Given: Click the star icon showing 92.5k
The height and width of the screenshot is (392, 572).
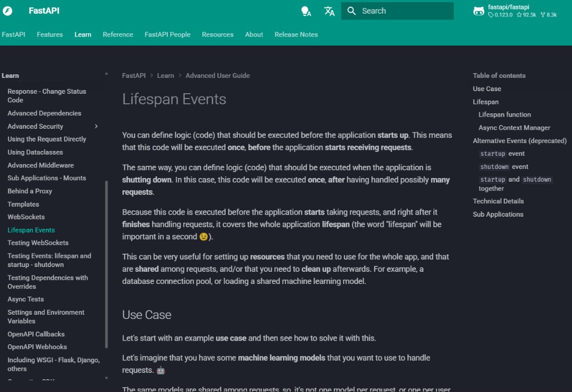Looking at the screenshot, I should pos(521,14).
